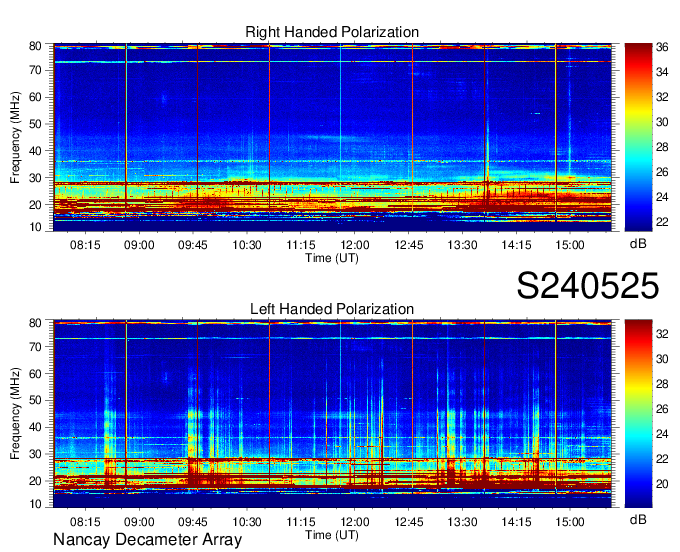The height and width of the screenshot is (552, 680).
Task: Click the 80 MHz tick of Right Handed plot
Action: tap(35, 46)
